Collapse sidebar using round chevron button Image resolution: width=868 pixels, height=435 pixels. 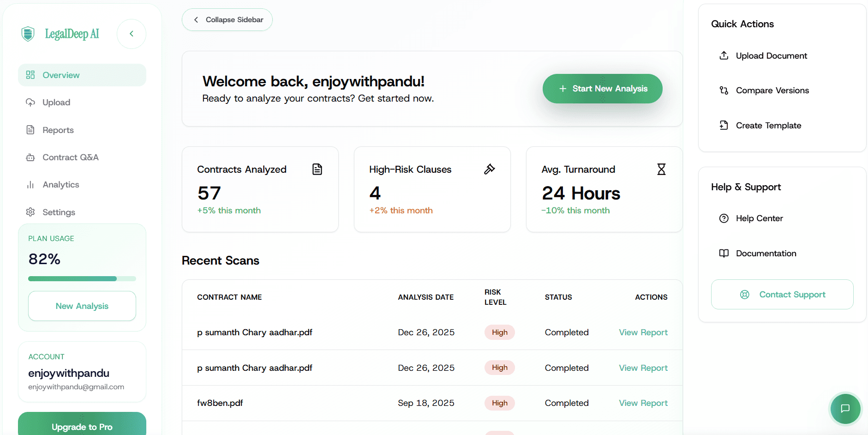(132, 34)
